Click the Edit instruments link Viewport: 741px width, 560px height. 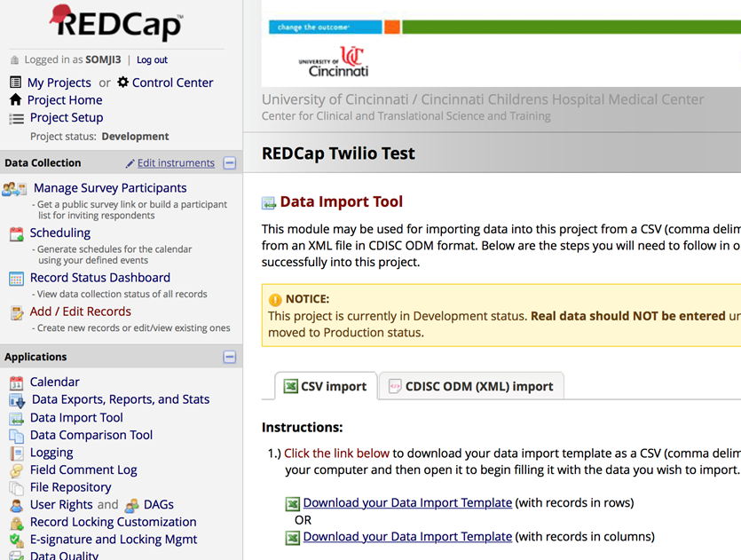pyautogui.click(x=176, y=163)
